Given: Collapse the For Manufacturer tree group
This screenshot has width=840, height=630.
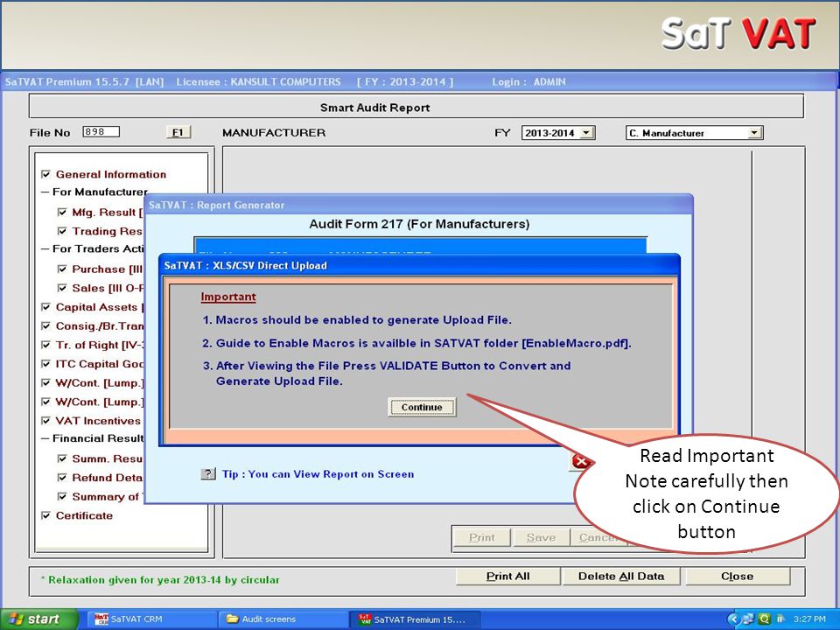Looking at the screenshot, I should [x=45, y=192].
